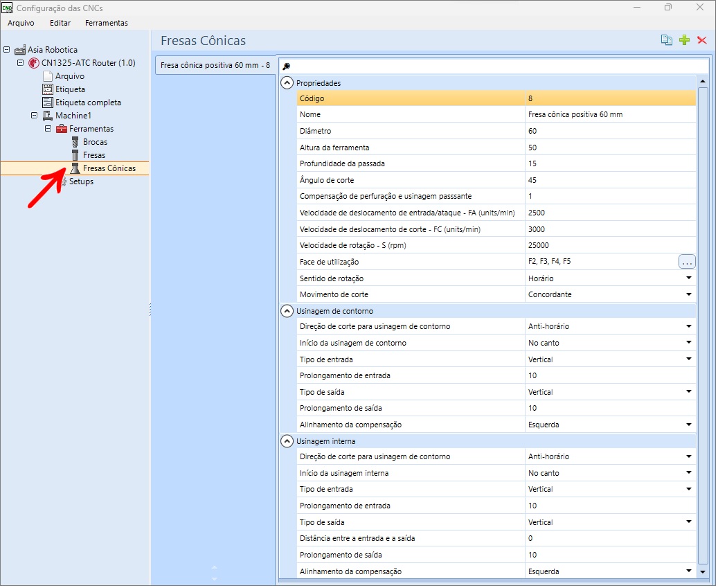
Task: Open the Sentido de rotação dropdown
Action: [690, 279]
